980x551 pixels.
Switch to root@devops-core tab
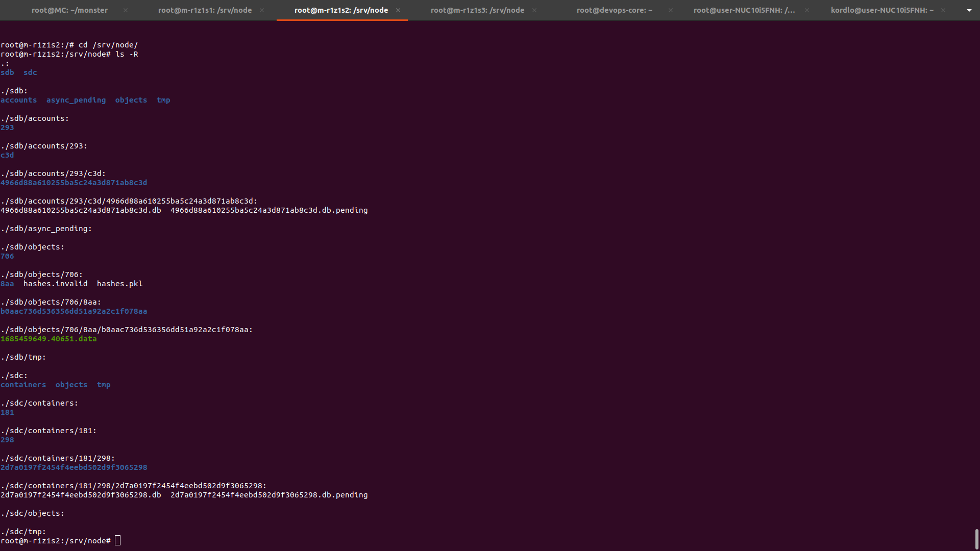(x=614, y=10)
